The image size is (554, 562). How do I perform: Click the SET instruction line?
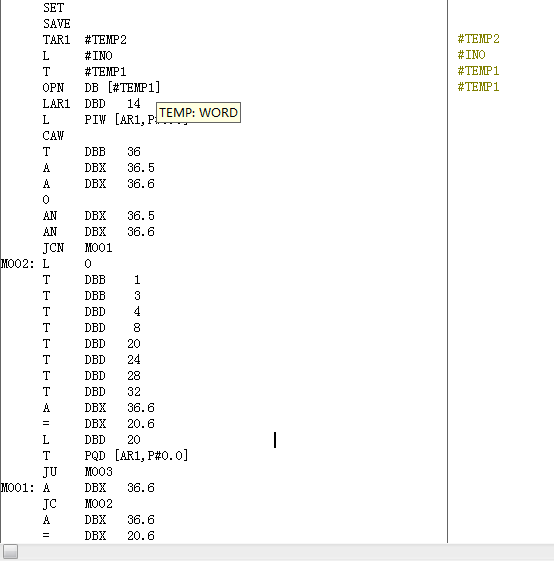[53, 8]
